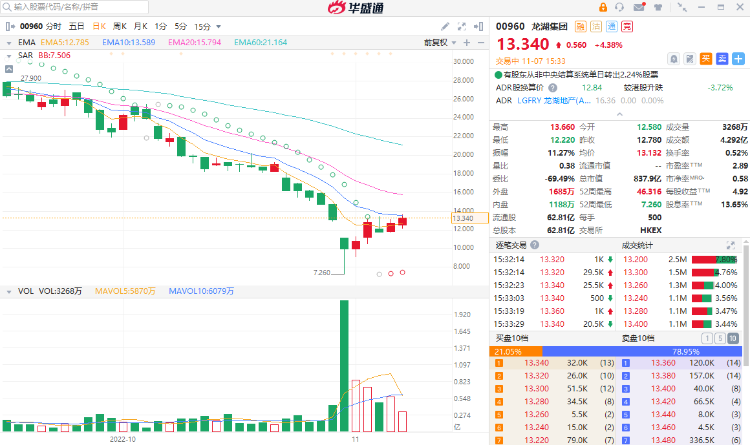
Task: Click EMA60:21.164 indicator value
Action: coord(261,43)
